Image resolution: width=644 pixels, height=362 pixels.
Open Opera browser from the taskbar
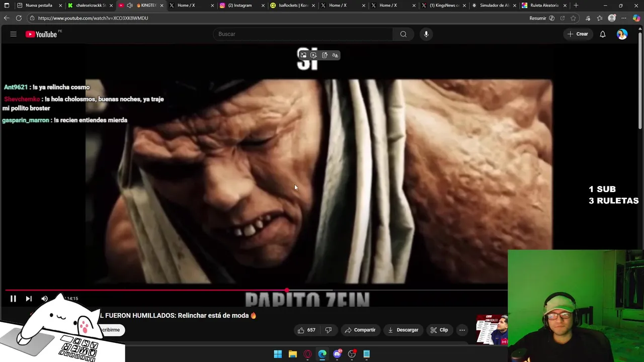pos(307,354)
